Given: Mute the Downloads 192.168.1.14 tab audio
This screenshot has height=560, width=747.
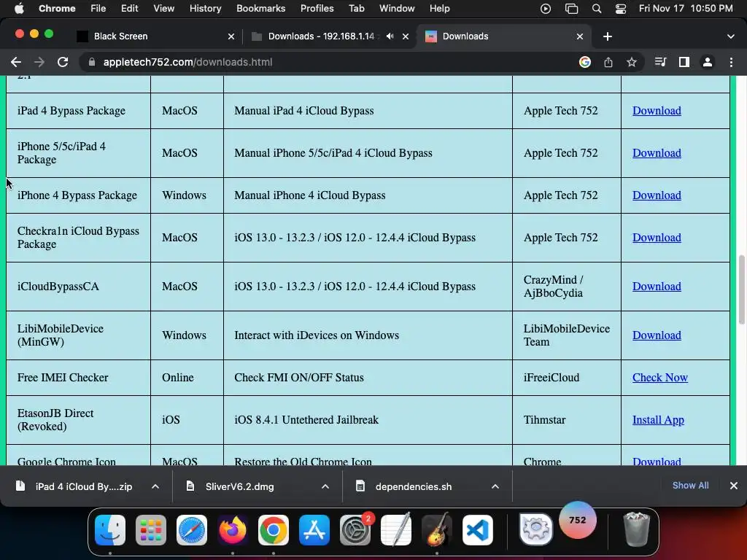Looking at the screenshot, I should tap(390, 36).
